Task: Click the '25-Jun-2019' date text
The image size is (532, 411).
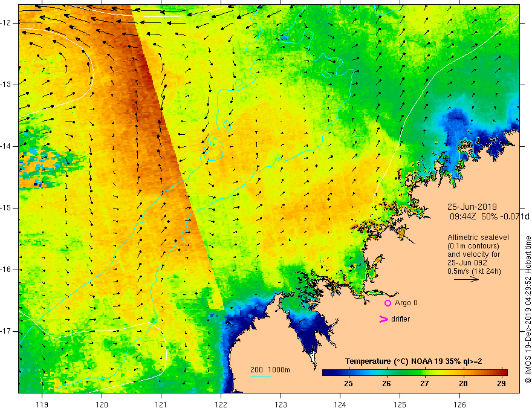Action: (x=472, y=207)
